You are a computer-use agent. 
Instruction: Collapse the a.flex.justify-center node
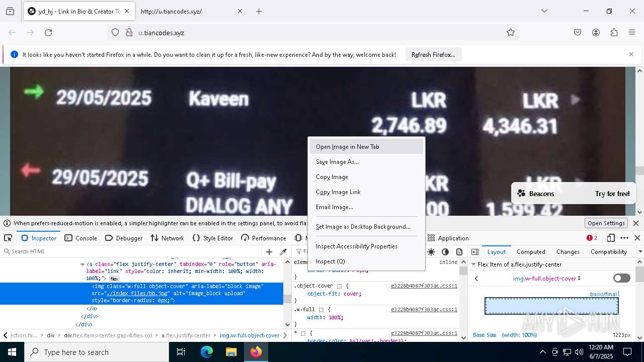point(83,264)
